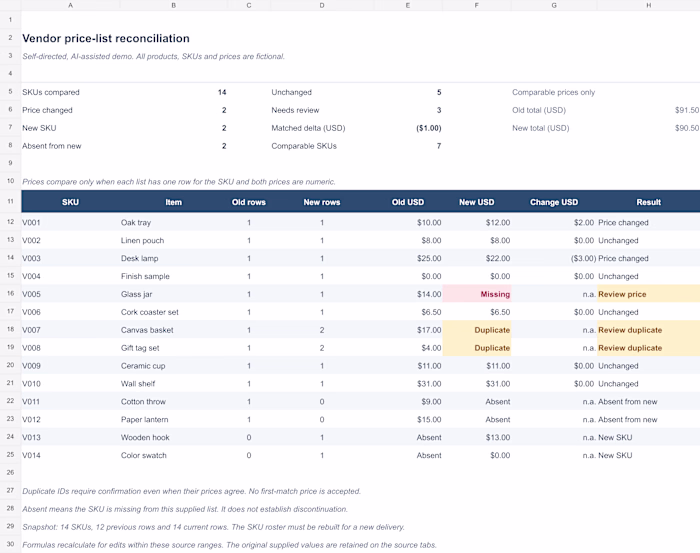
Task: Click the 'New SKU' summary label
Action: [39, 128]
